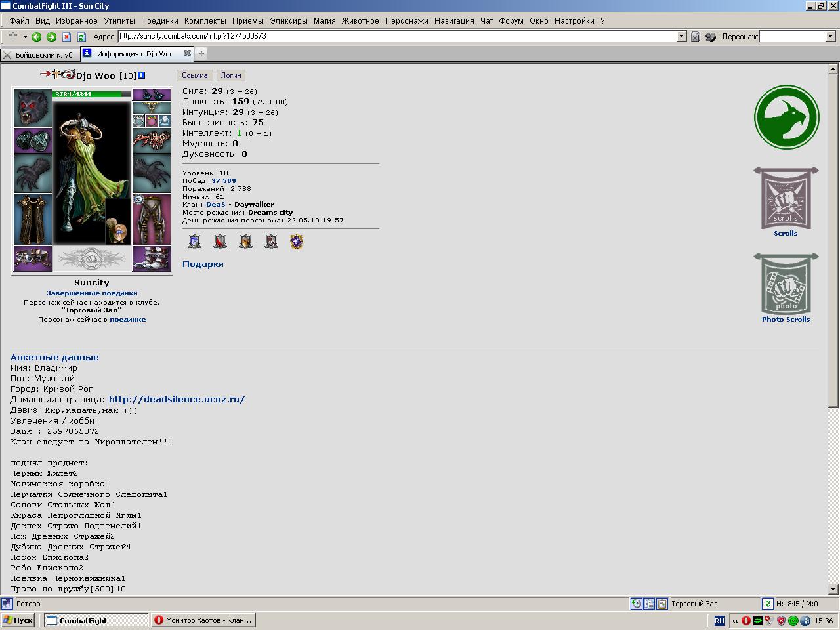Open the DeaS clan link
840x630 pixels.
216,205
